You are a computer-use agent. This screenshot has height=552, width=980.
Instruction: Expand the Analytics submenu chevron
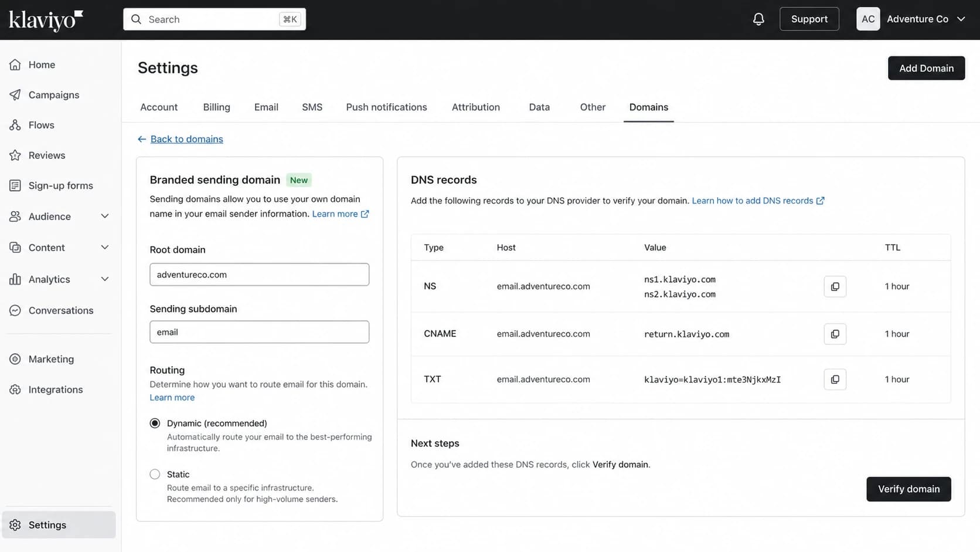point(105,279)
